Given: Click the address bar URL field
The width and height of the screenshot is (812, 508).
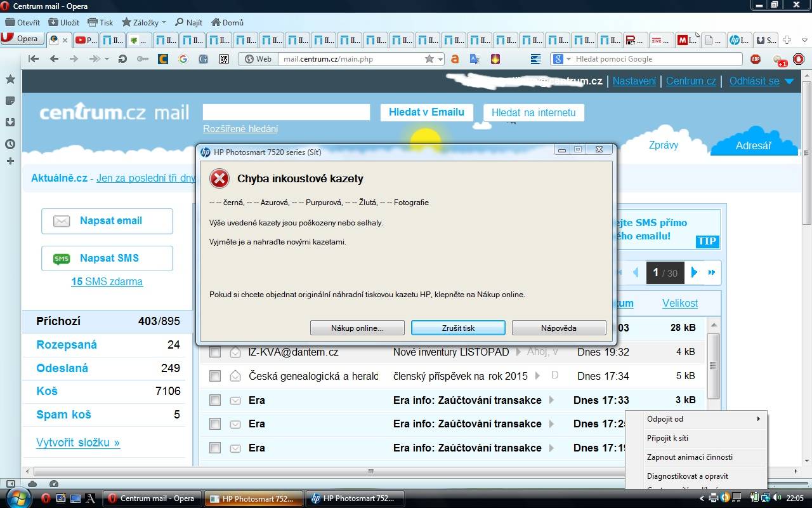Looking at the screenshot, I should [x=352, y=59].
